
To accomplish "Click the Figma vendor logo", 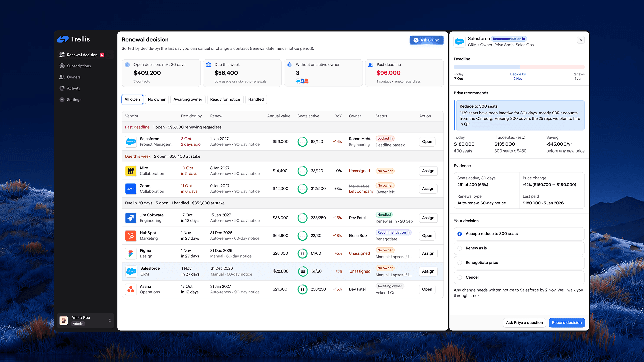I will (131, 253).
